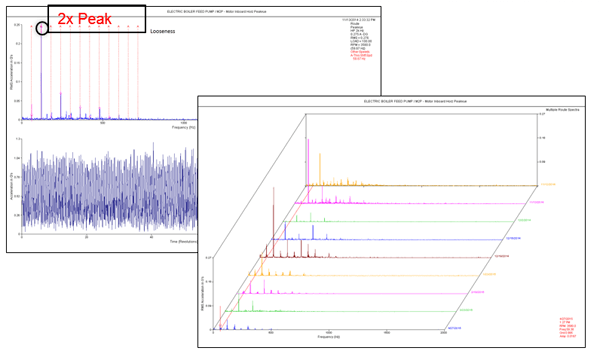
Task: Click the Looseness label on the spectrum plot
Action: click(x=162, y=31)
